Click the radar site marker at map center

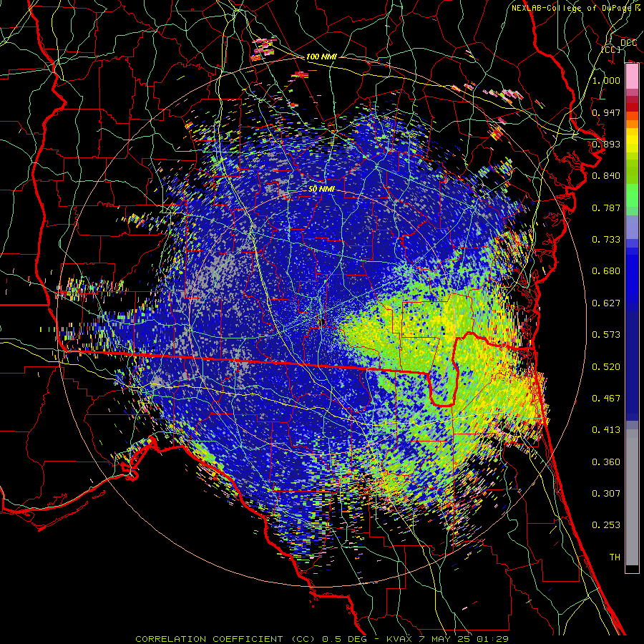pyautogui.click(x=321, y=323)
